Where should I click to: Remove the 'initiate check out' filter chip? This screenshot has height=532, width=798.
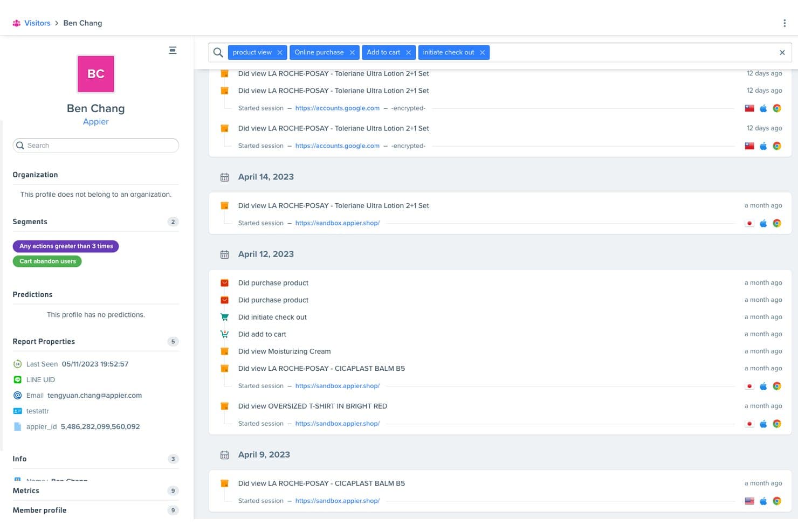click(482, 52)
